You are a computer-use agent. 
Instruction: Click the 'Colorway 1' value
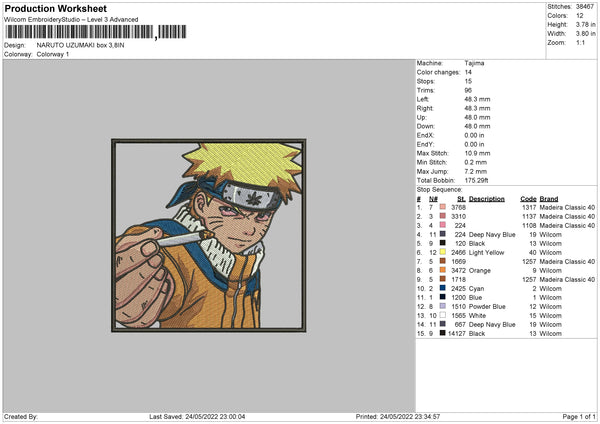click(53, 54)
